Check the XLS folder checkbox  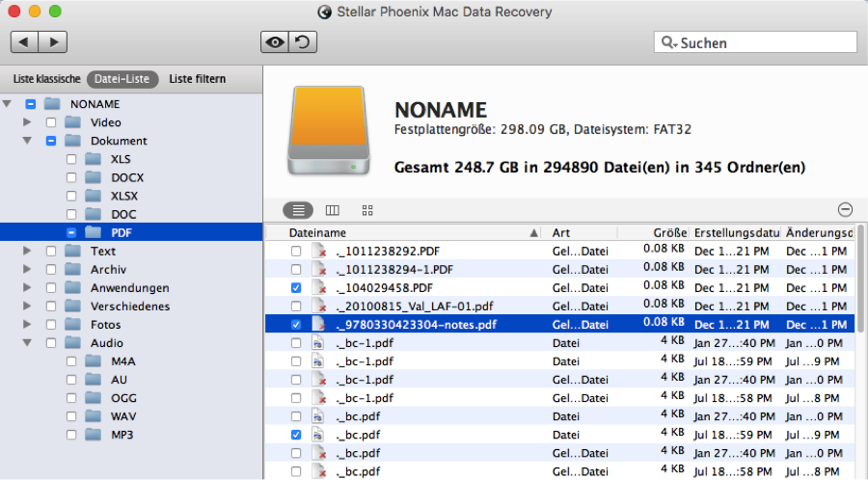pos(71,159)
